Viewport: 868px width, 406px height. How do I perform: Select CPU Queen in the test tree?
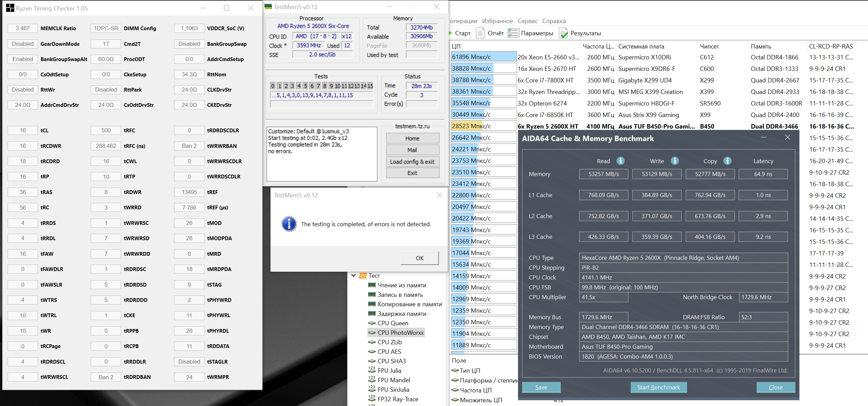click(x=393, y=323)
